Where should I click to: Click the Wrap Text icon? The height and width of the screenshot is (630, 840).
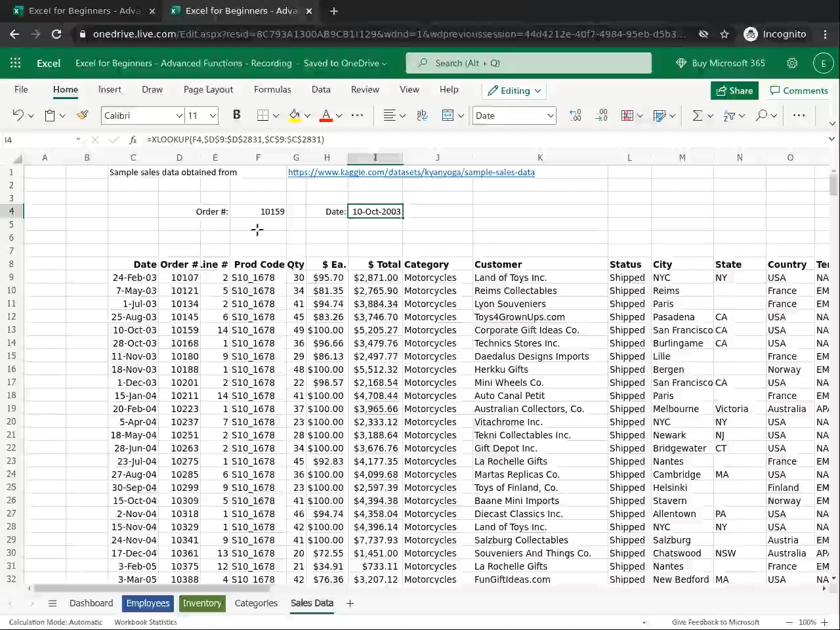point(422,115)
